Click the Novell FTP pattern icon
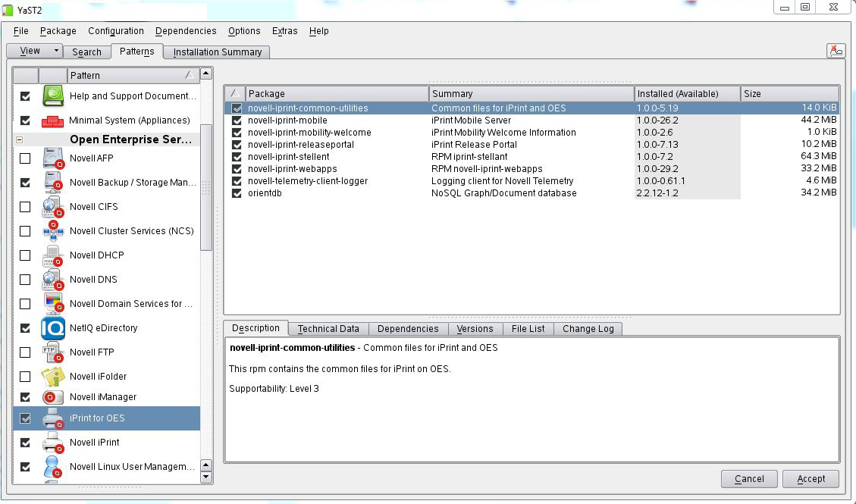The image size is (856, 504). tap(53, 352)
